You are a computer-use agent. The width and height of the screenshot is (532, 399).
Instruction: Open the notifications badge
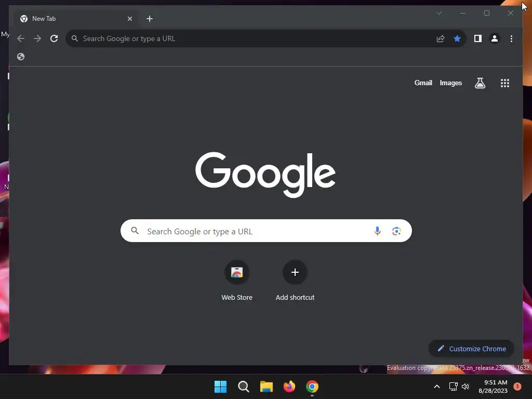pyautogui.click(x=517, y=387)
